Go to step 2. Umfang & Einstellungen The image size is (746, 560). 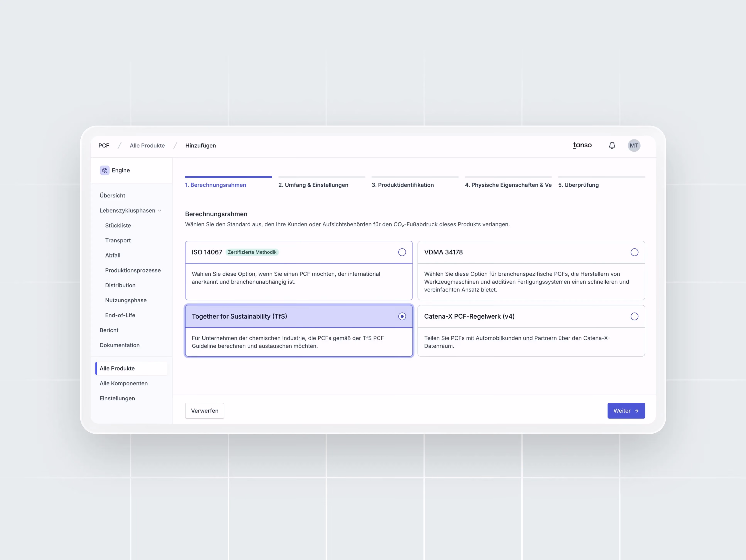tap(313, 185)
